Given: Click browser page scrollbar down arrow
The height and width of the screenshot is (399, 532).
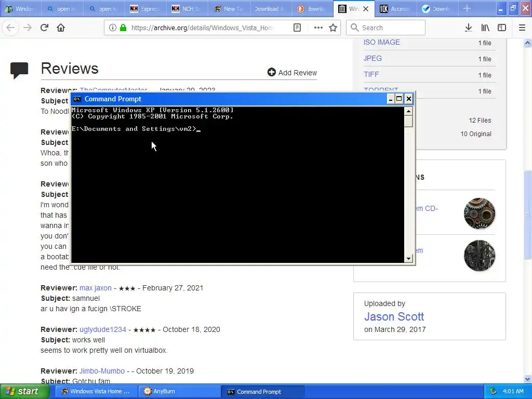Looking at the screenshot, I should pyautogui.click(x=528, y=379).
